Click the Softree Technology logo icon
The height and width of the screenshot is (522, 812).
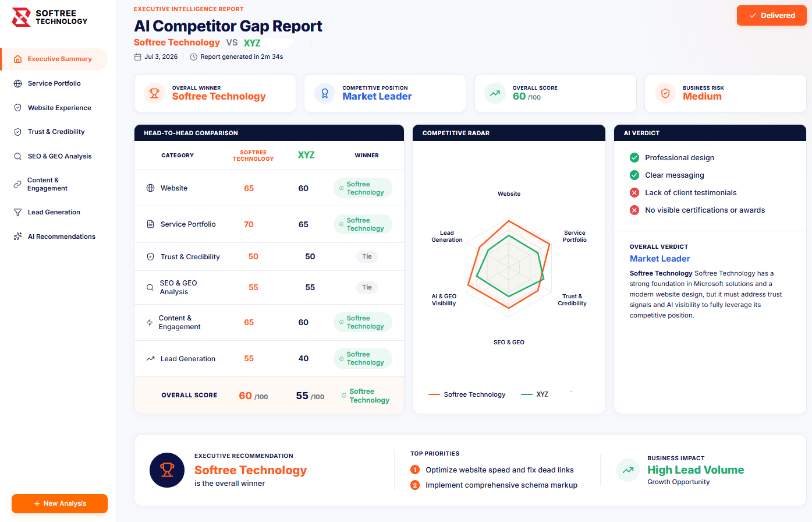coord(22,17)
